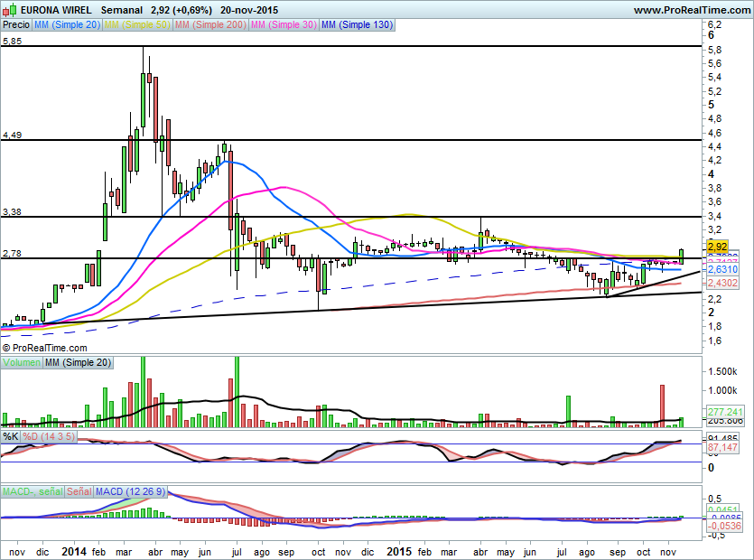Screen dimensions: 754x560
Task: Click the 5,8 price axis label
Action: [714, 50]
